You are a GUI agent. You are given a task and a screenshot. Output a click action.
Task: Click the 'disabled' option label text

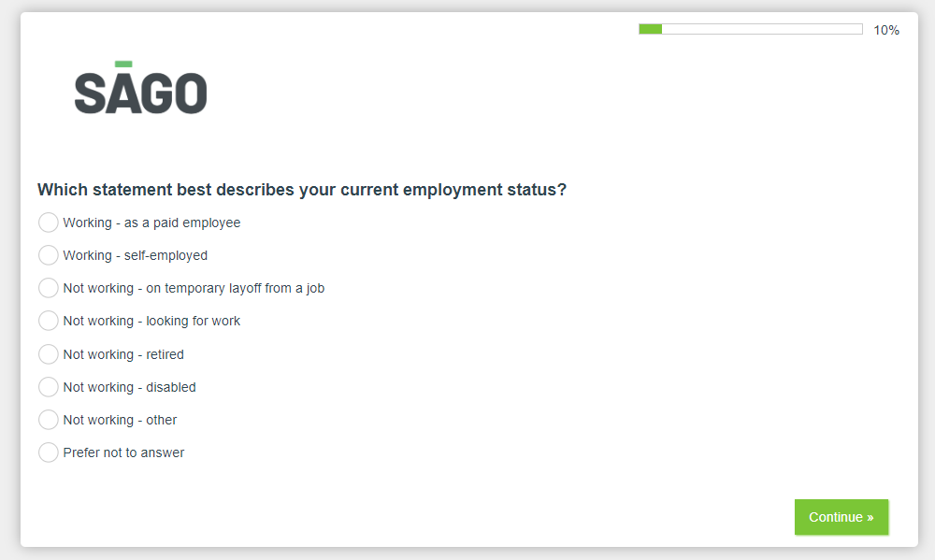171,387
